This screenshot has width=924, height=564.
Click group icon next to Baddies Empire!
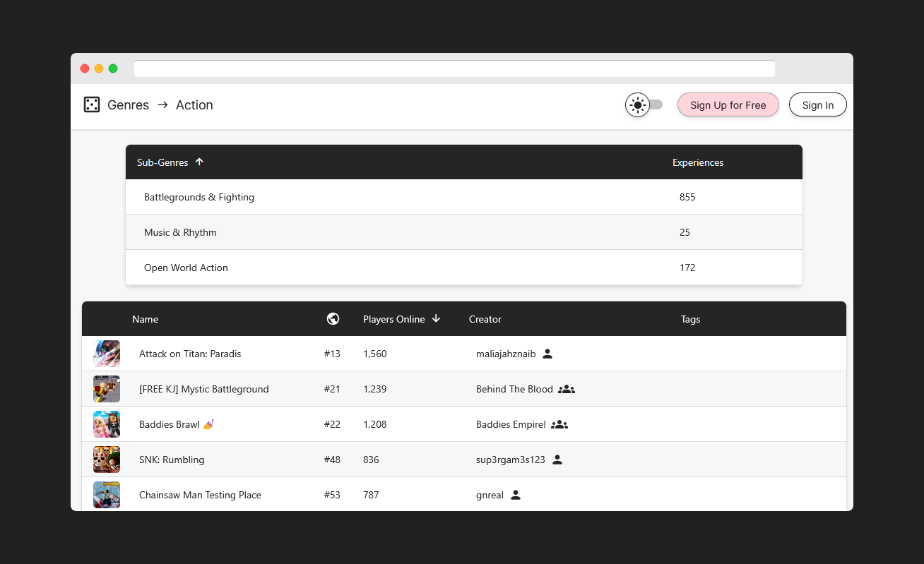[x=559, y=424]
